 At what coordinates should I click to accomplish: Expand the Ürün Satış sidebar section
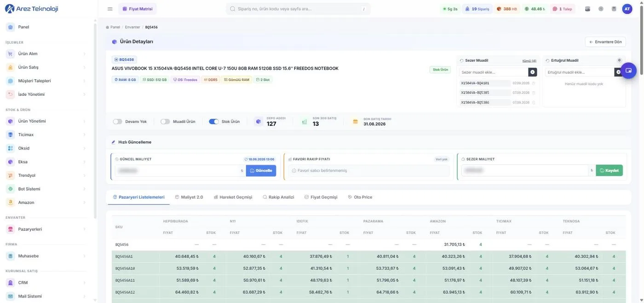click(x=46, y=67)
